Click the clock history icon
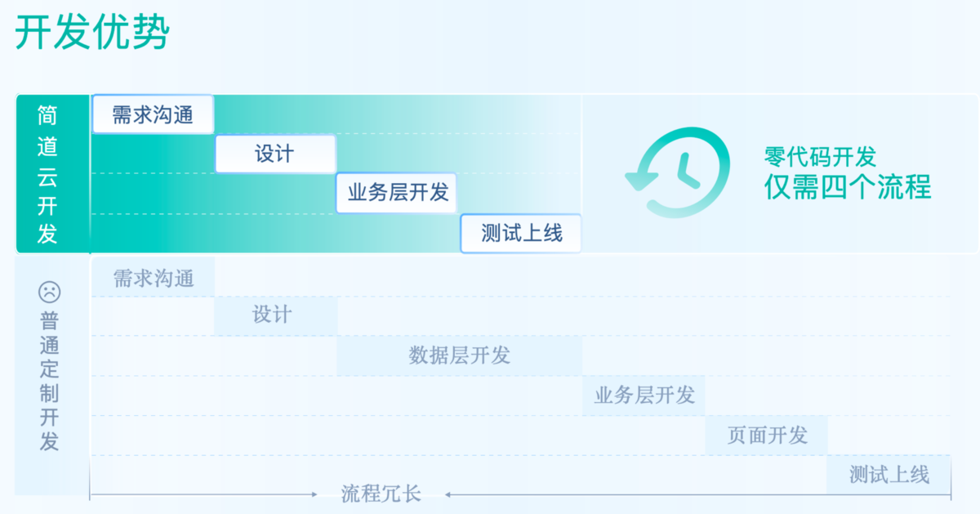The height and width of the screenshot is (514, 980). tap(678, 172)
